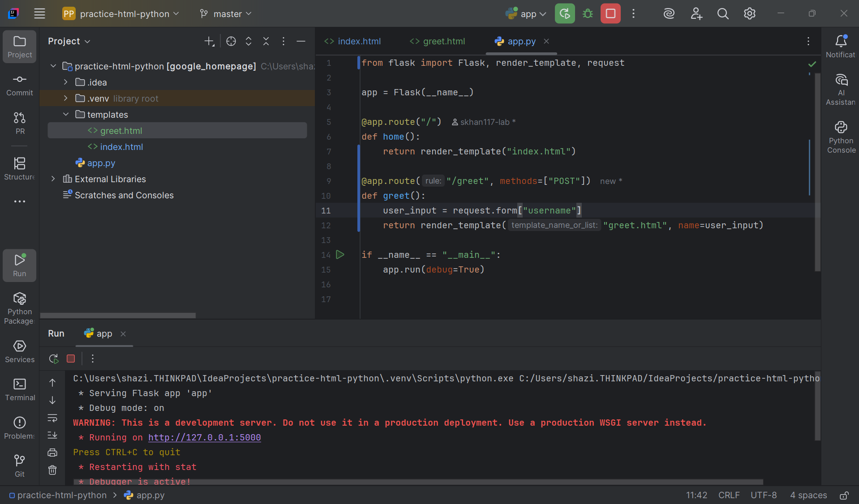859x504 pixels.
Task: Toggle scroll to end in Run console
Action: (x=52, y=435)
